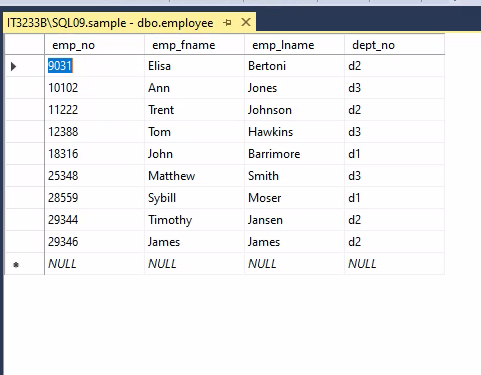
Task: Select last name cell Johnson
Action: pyautogui.click(x=295, y=110)
